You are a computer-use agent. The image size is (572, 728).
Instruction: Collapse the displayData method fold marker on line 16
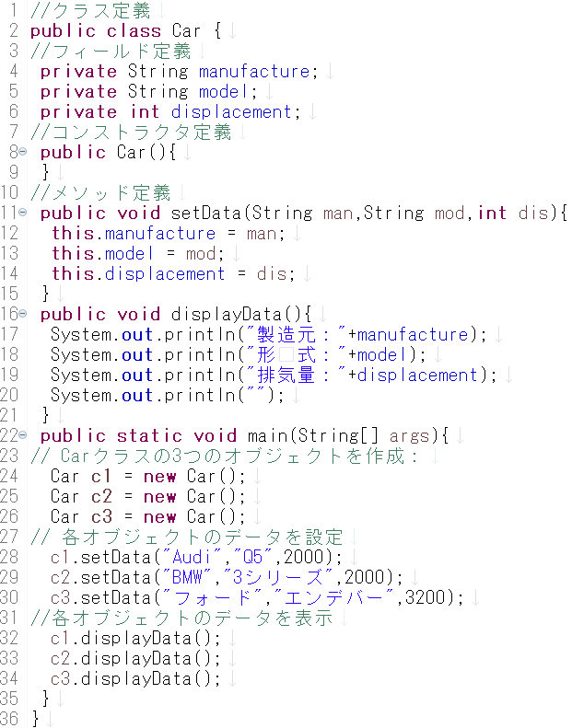[x=22, y=314]
